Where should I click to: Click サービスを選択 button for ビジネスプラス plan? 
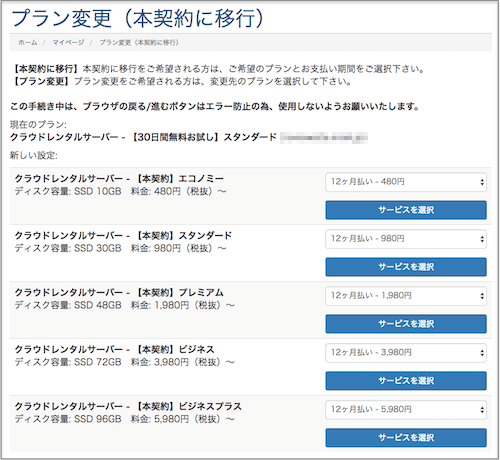click(406, 438)
